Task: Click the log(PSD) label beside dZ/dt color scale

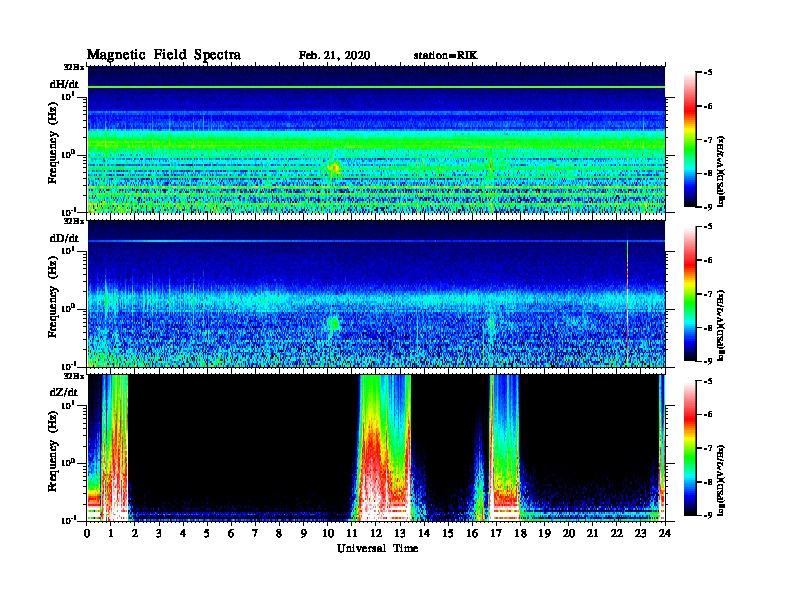Action: [x=721, y=480]
